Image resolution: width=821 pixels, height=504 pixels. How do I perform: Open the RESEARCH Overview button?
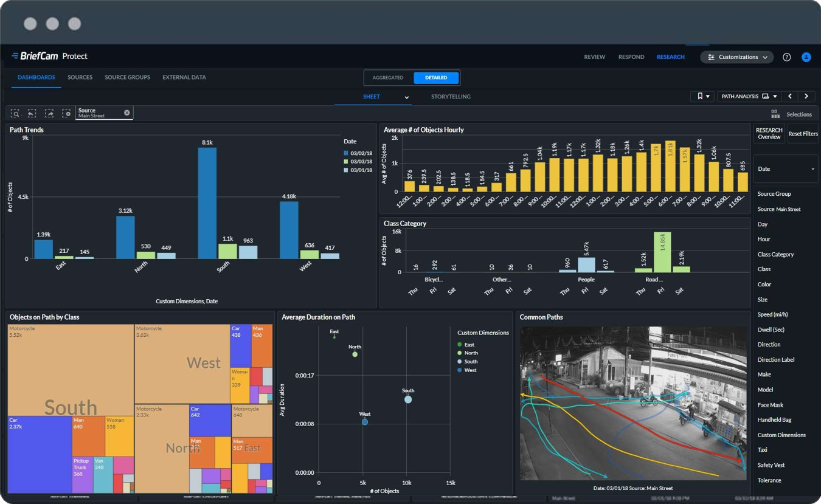click(x=769, y=134)
